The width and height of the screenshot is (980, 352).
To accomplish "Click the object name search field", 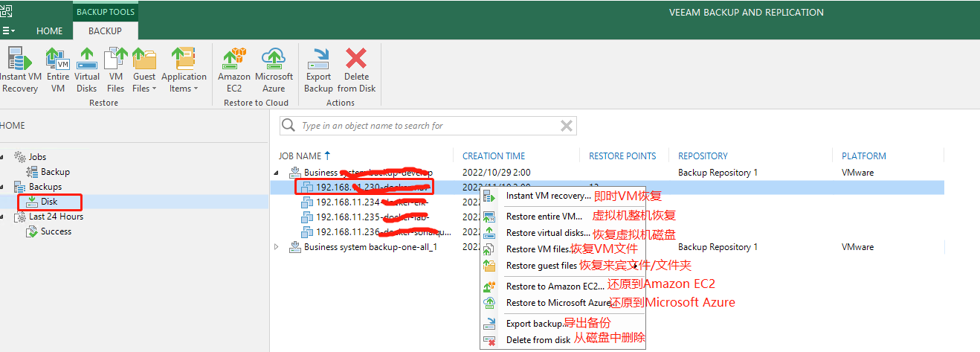I will click(428, 126).
